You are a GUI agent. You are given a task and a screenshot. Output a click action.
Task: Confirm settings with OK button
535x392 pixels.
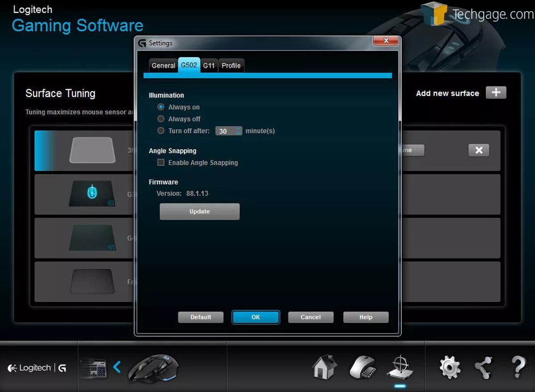click(255, 317)
